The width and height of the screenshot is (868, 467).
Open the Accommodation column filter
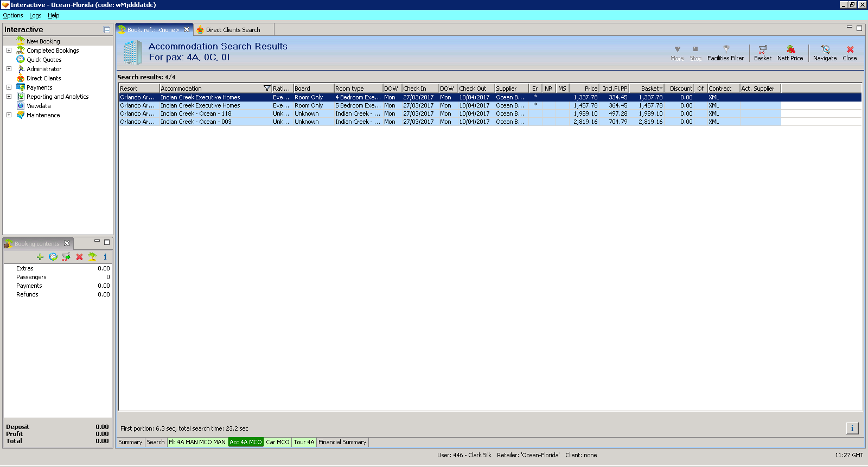point(267,89)
